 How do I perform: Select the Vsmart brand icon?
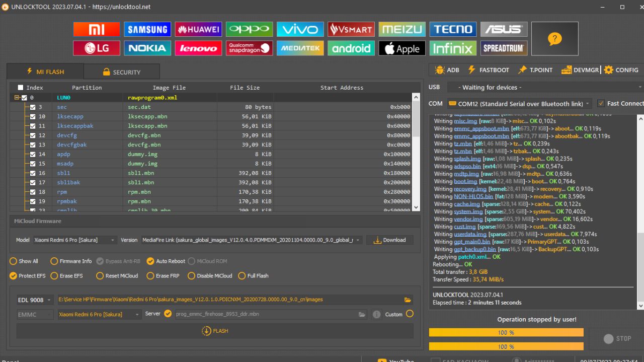[x=351, y=29]
